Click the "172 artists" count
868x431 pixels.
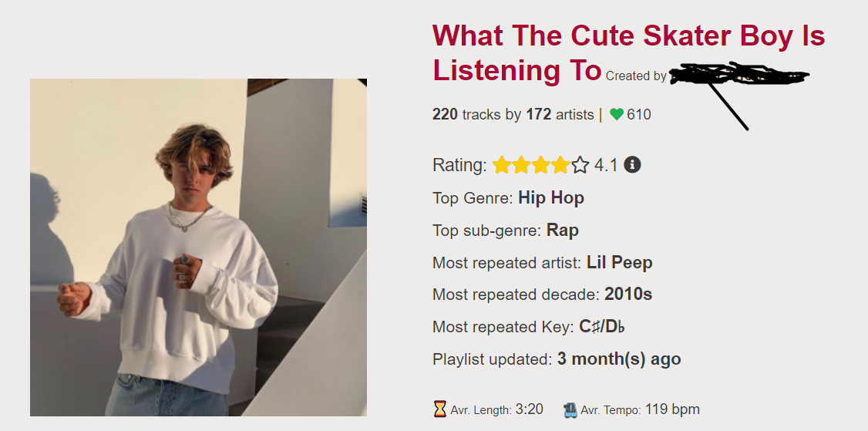[x=560, y=115]
